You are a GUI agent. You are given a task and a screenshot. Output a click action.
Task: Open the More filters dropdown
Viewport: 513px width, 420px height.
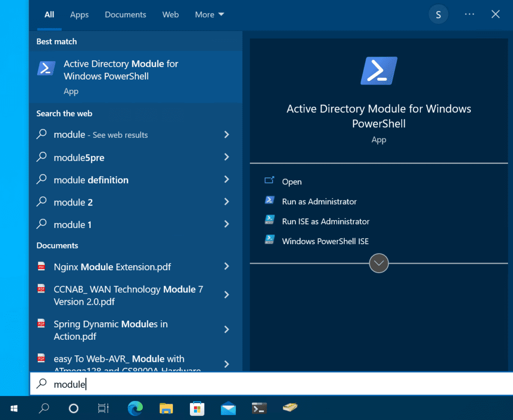209,15
